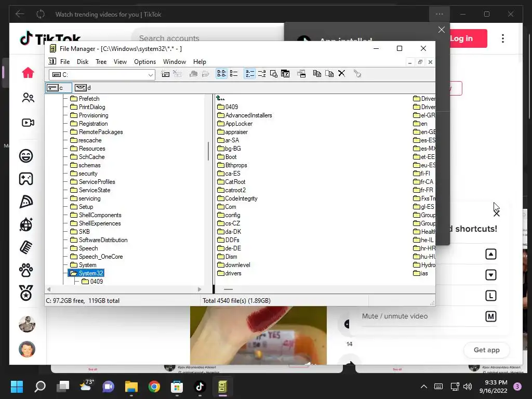Open the View menu
The image size is (532, 399).
click(120, 62)
